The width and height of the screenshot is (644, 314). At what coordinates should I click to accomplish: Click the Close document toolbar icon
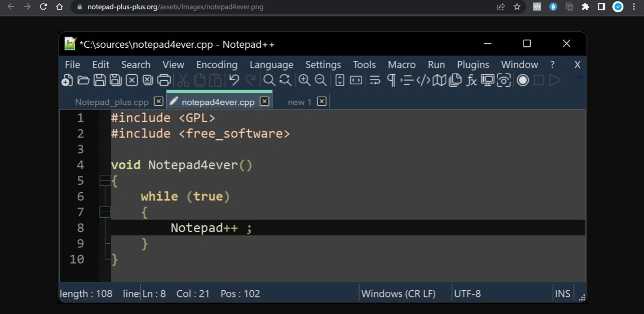[x=131, y=80]
